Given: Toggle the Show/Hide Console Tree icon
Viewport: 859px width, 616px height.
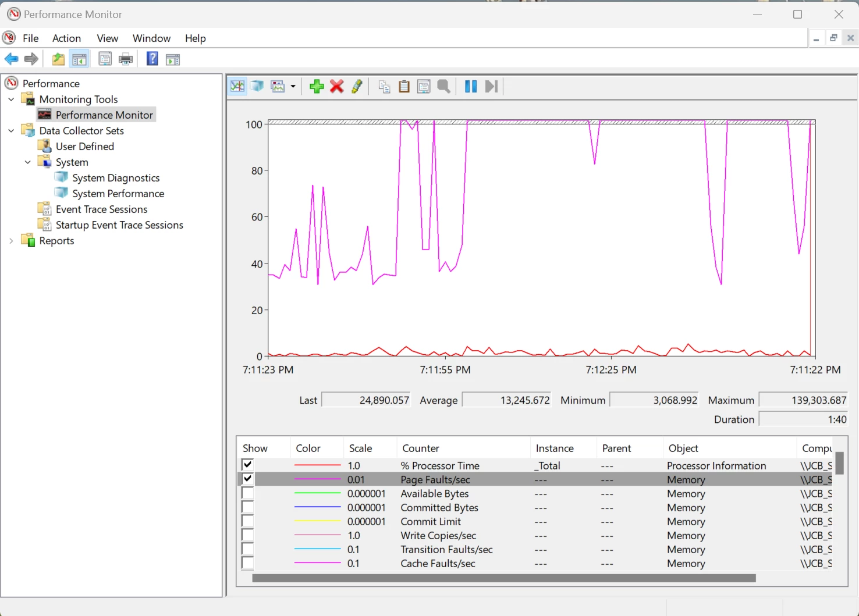Looking at the screenshot, I should pos(79,59).
